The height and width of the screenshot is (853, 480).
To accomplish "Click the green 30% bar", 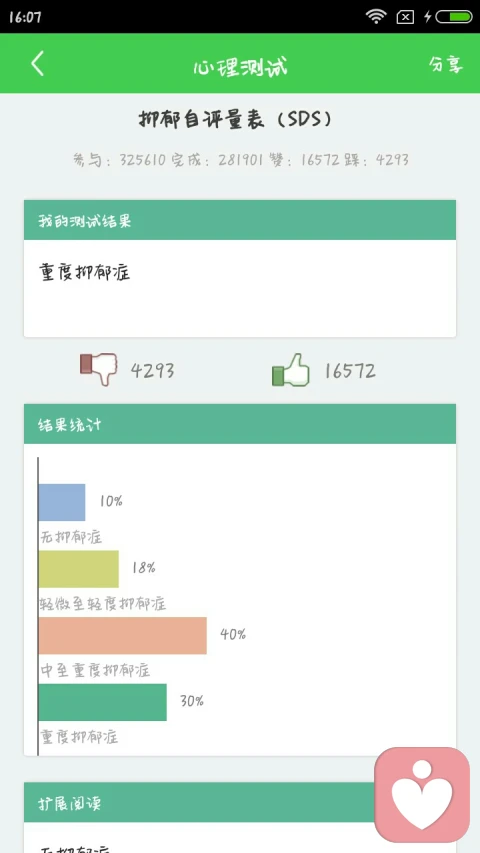I will coord(102,702).
